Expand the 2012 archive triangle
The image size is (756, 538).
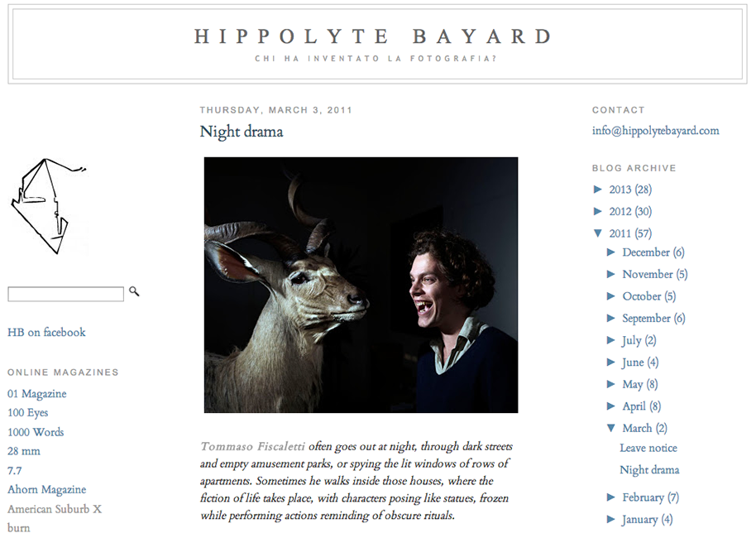pyautogui.click(x=598, y=211)
